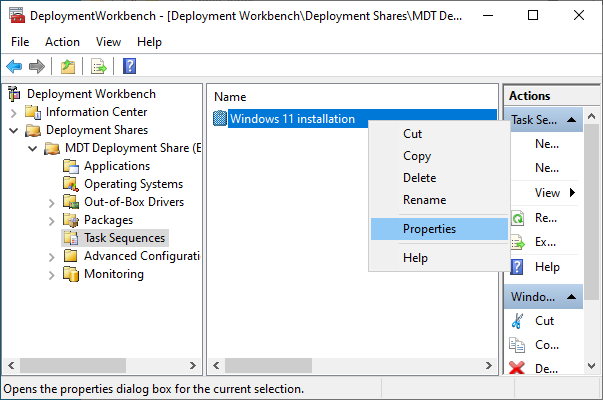The height and width of the screenshot is (400, 603).
Task: Click the Copy icon in Actions pane
Action: coord(517,345)
